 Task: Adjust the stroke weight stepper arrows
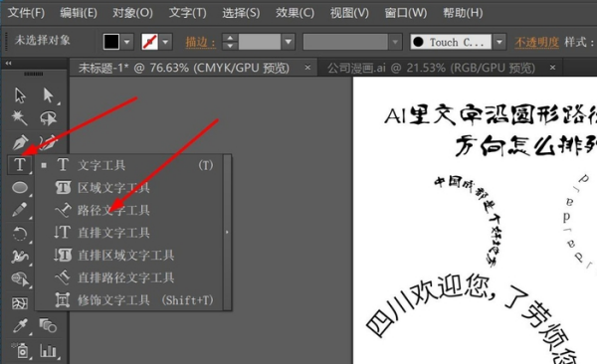(230, 42)
